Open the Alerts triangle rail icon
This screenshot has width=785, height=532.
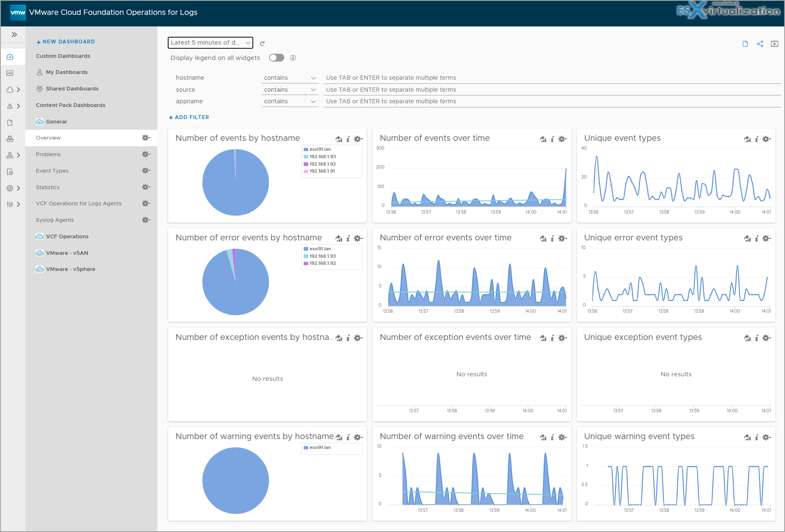click(x=10, y=106)
